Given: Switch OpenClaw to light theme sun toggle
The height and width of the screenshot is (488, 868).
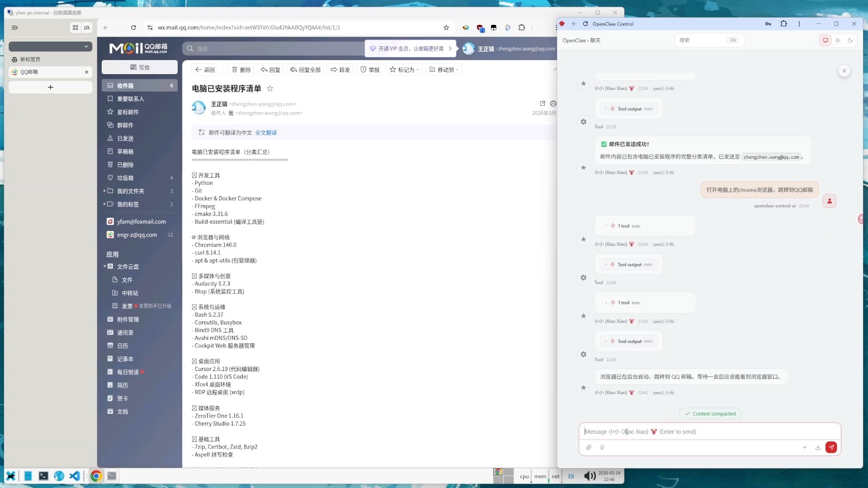Looking at the screenshot, I should pyautogui.click(x=838, y=40).
